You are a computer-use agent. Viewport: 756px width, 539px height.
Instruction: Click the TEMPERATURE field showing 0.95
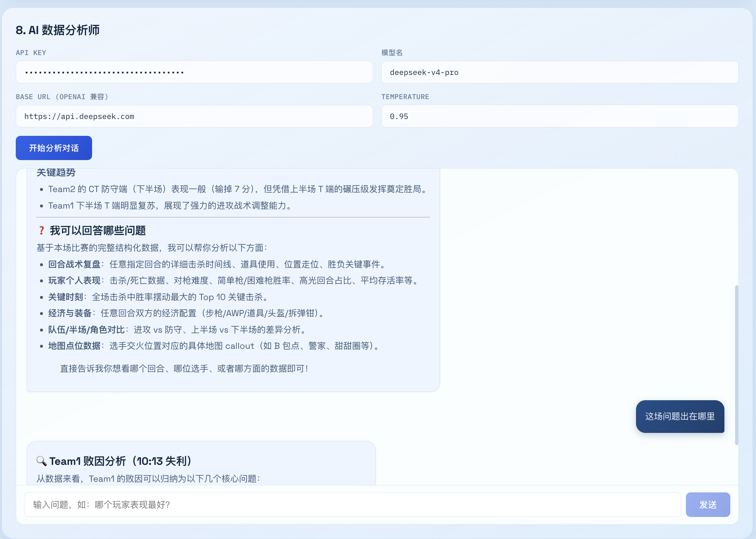(560, 116)
